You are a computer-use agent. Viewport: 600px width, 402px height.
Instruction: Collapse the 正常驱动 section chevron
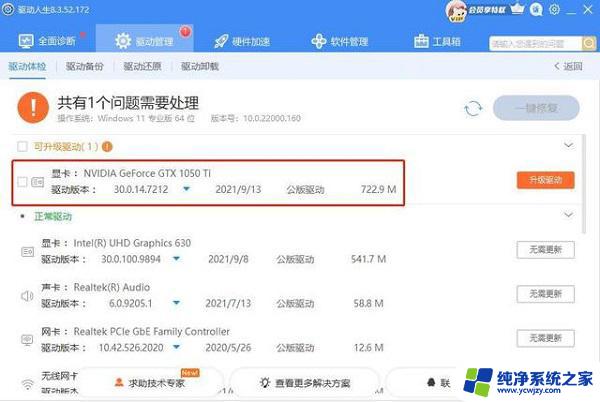pyautogui.click(x=568, y=215)
